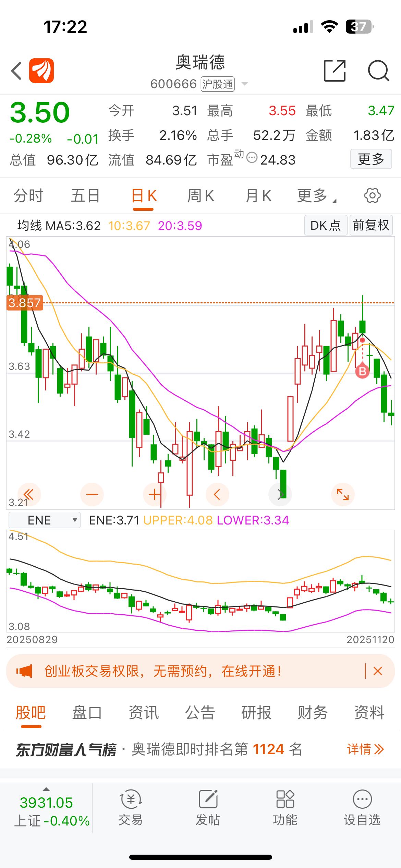Tap end date 20251120 label
401x868 pixels.
tap(370, 639)
